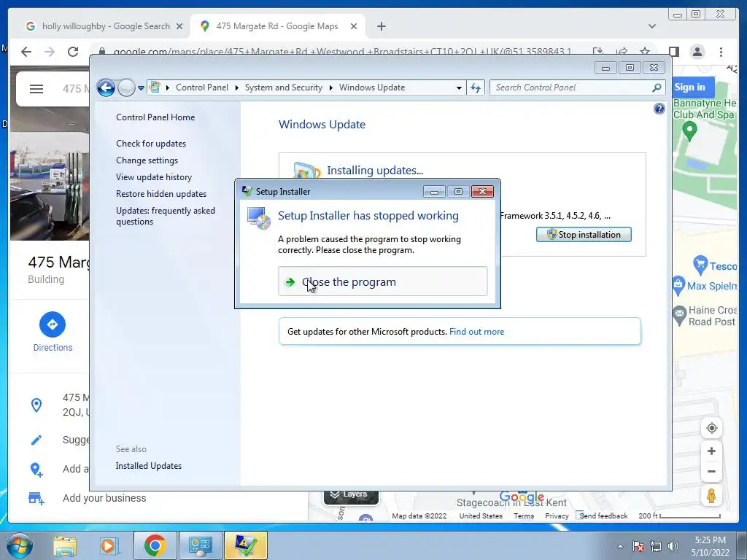Click Directions button in Maps

53,332
